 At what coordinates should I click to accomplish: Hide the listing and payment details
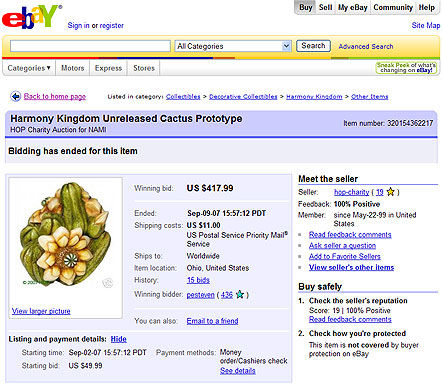(119, 339)
